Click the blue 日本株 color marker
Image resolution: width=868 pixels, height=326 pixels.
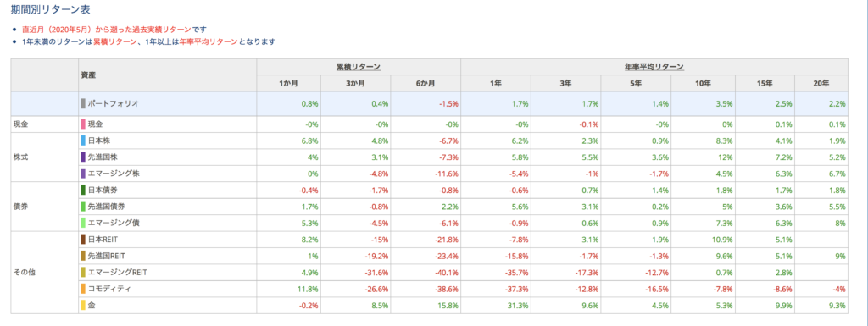point(83,141)
